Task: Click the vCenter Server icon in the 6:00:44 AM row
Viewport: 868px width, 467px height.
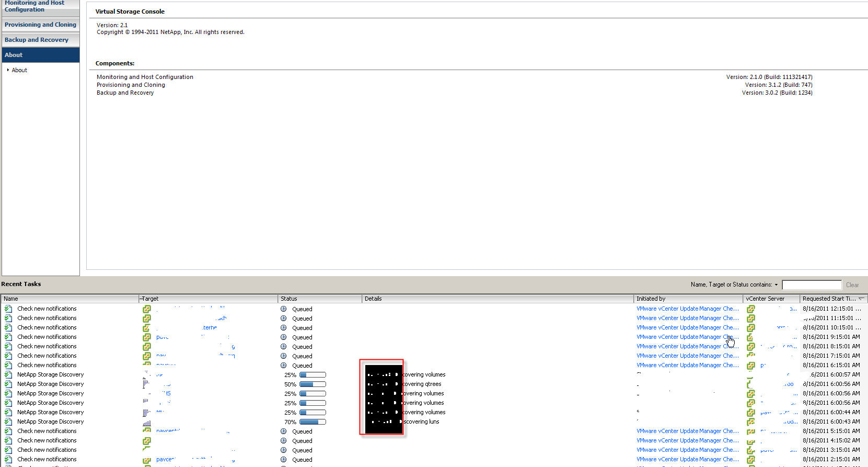Action: point(751,413)
